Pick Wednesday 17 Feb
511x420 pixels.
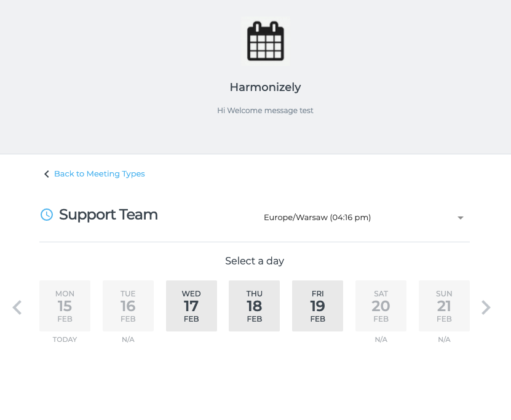[191, 306]
